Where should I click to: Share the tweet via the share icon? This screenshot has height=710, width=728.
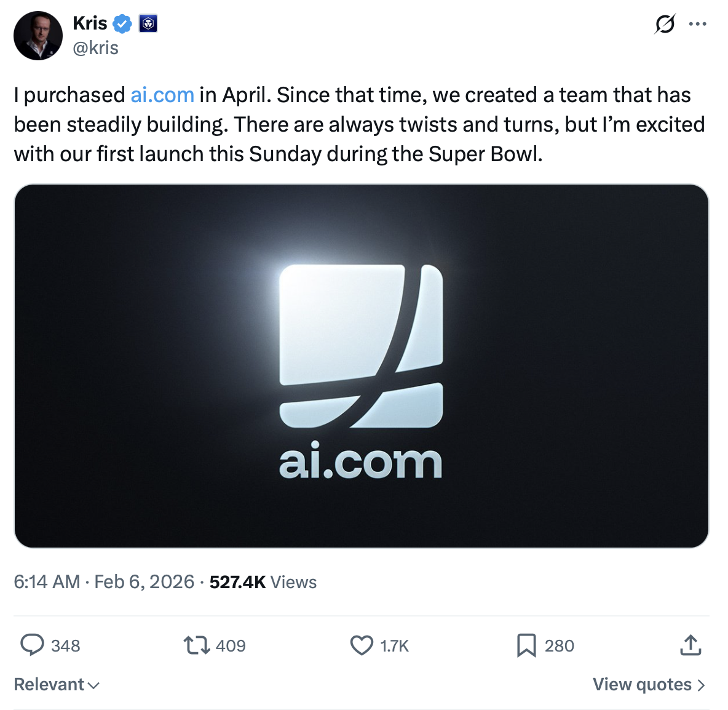pos(690,645)
